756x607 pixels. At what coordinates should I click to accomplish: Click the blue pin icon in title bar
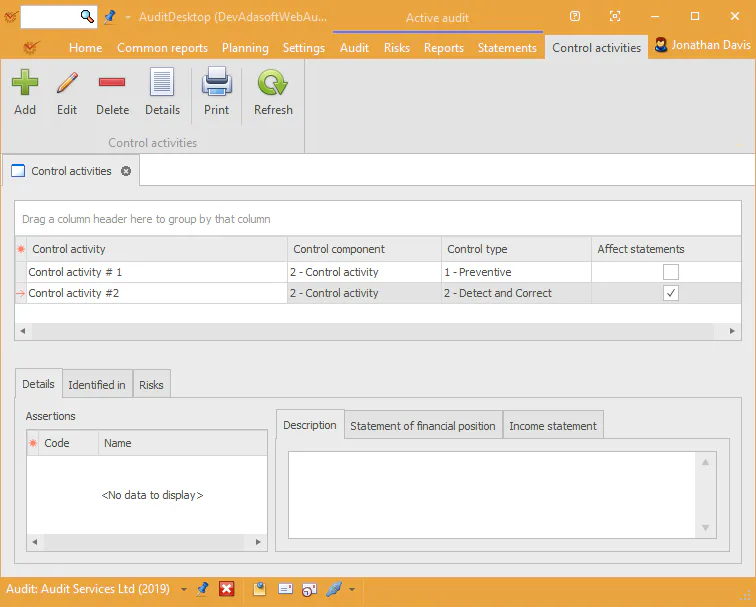pos(110,17)
